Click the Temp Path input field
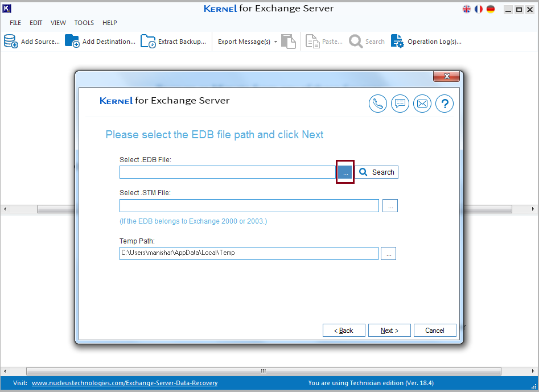Image resolution: width=539 pixels, height=392 pixels. click(x=249, y=253)
